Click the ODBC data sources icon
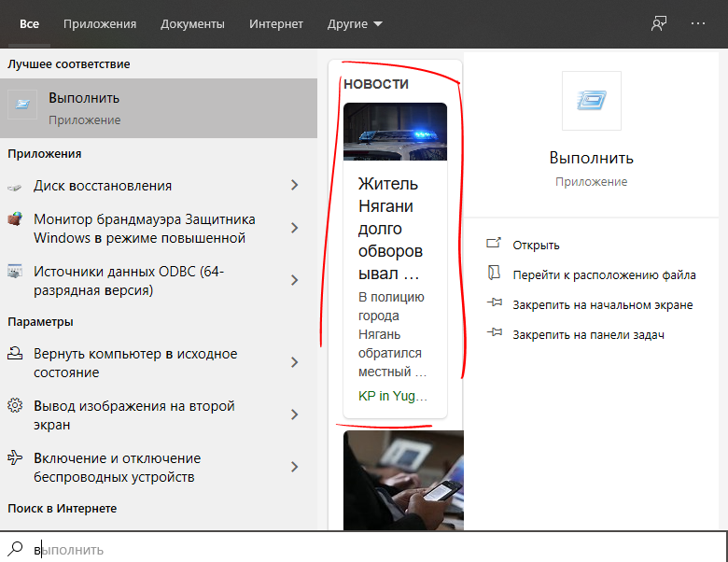Image resolution: width=728 pixels, height=562 pixels. point(15,272)
